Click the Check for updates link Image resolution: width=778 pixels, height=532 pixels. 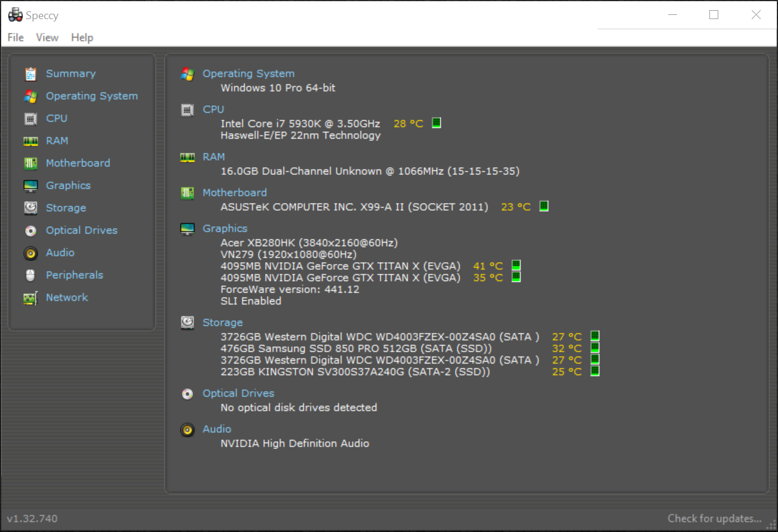tap(715, 518)
